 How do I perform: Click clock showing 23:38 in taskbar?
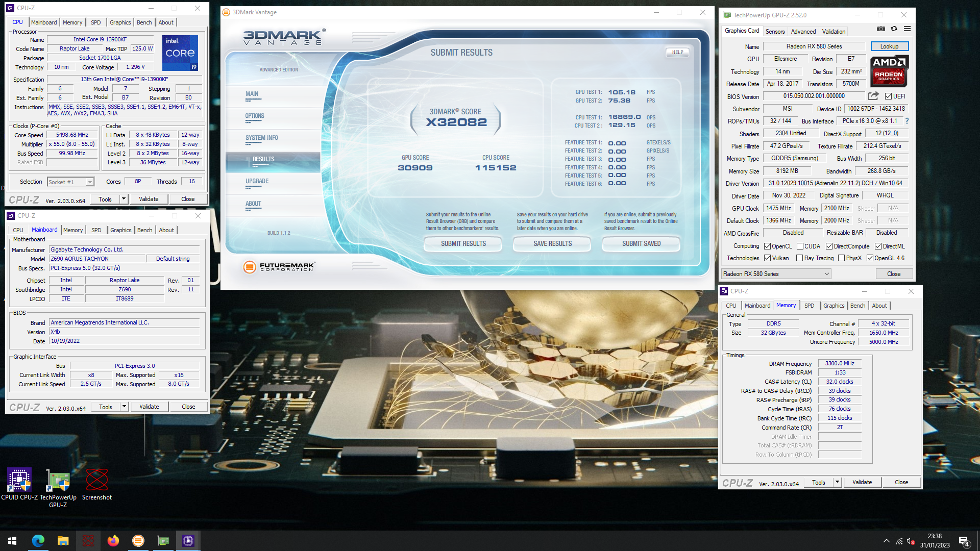coord(935,536)
